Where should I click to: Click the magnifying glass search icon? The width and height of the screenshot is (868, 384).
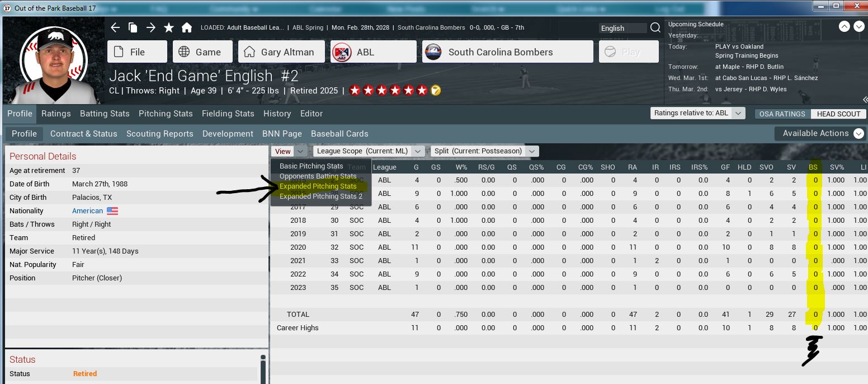coord(655,28)
